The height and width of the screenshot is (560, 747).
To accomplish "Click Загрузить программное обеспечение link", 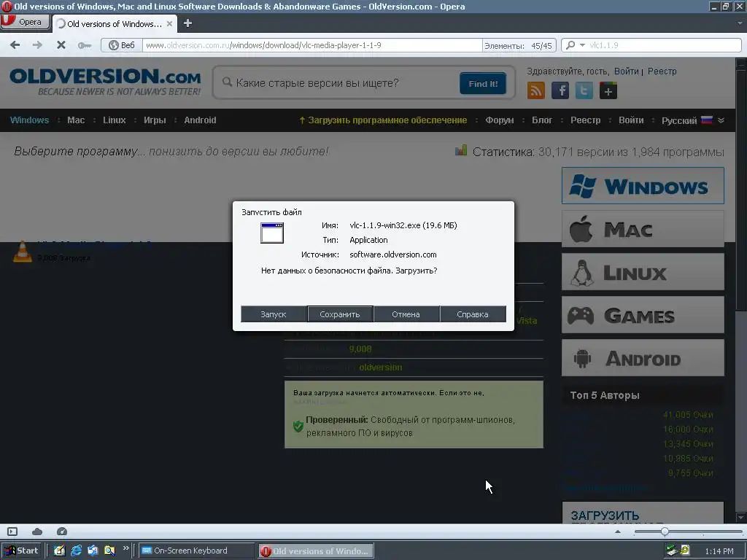I will pos(382,120).
